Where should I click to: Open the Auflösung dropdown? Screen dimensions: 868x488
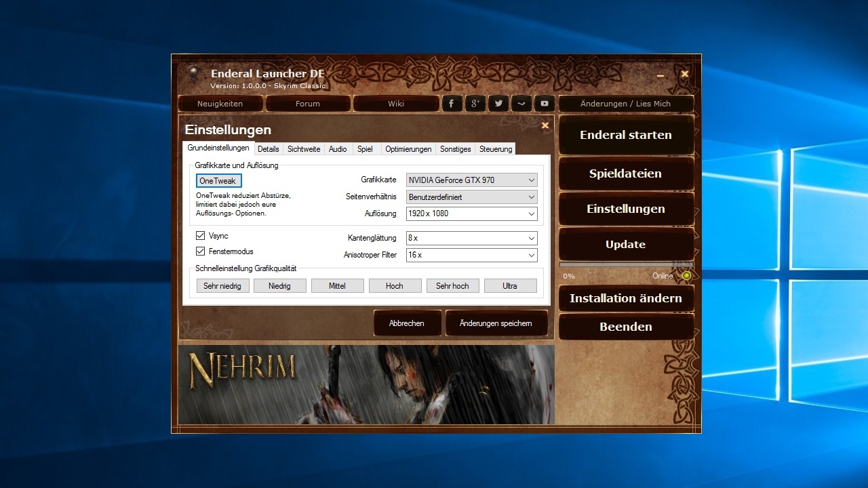pos(471,213)
